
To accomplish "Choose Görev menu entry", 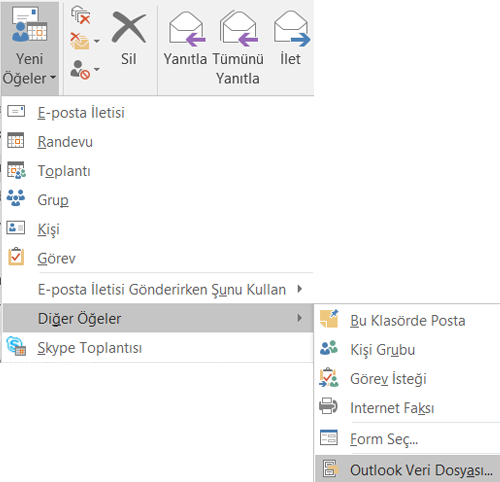I will [x=157, y=258].
